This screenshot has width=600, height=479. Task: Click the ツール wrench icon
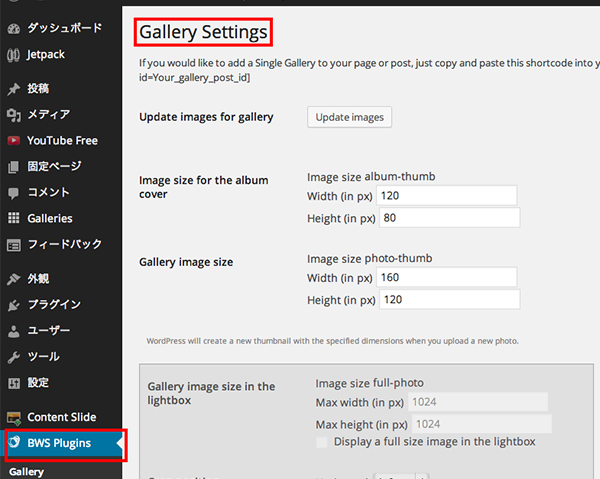(x=13, y=357)
